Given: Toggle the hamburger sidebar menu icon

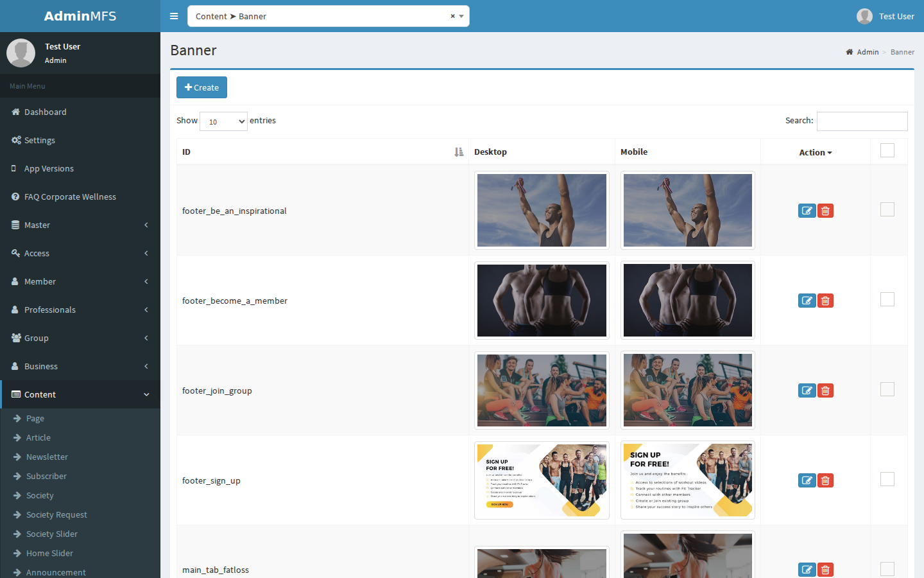Looking at the screenshot, I should (x=174, y=16).
